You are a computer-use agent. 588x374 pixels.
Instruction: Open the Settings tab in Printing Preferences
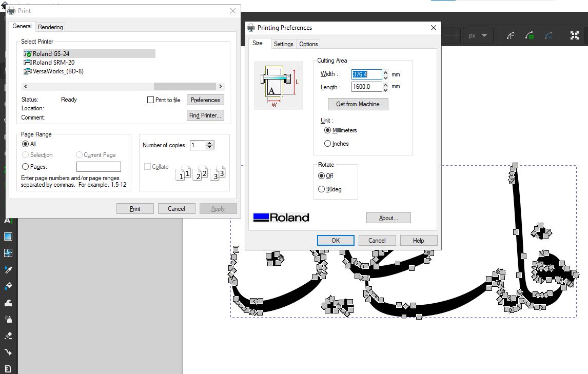[284, 44]
